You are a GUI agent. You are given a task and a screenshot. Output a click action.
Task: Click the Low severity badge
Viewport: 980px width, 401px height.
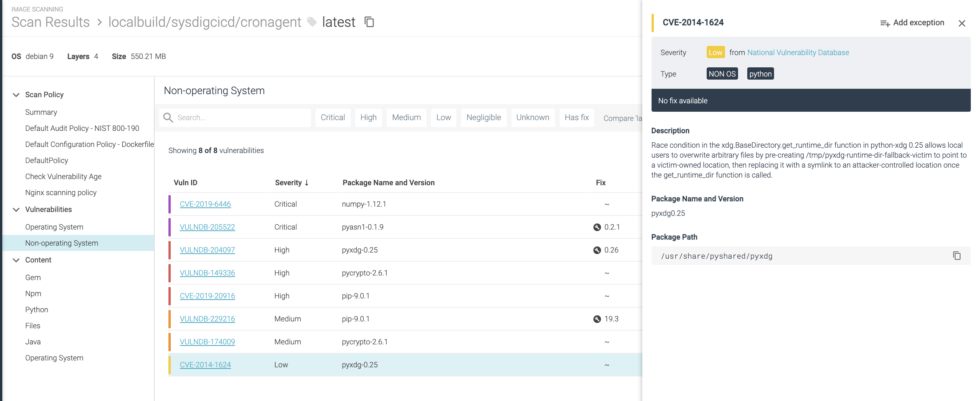715,52
